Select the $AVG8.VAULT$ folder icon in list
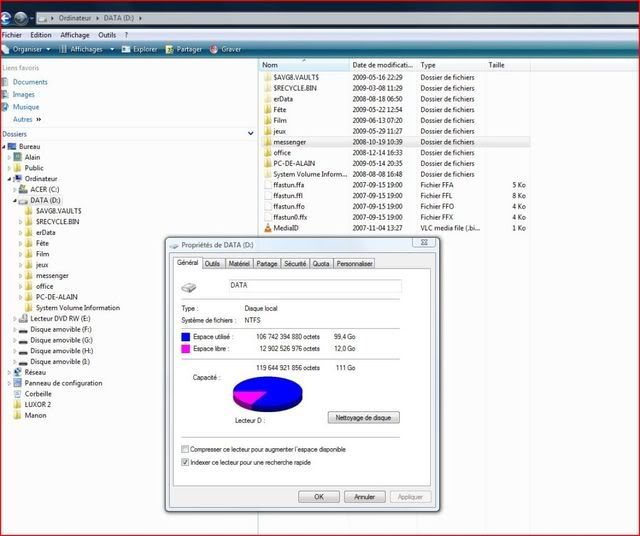Image resolution: width=640 pixels, height=536 pixels. pos(268,77)
